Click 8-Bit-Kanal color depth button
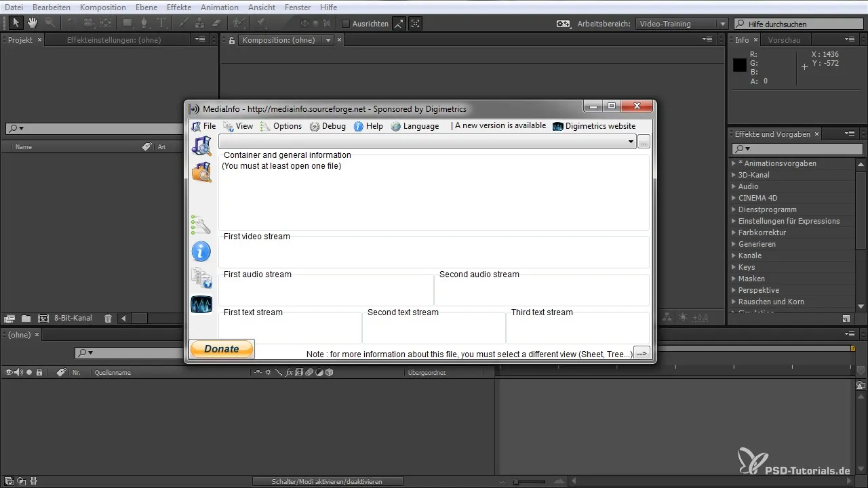The image size is (868, 488). tap(73, 318)
